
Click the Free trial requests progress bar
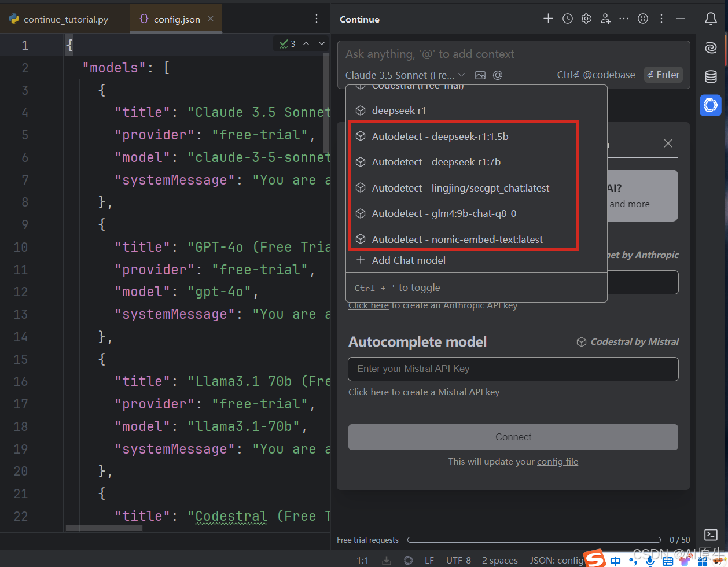pos(534,540)
